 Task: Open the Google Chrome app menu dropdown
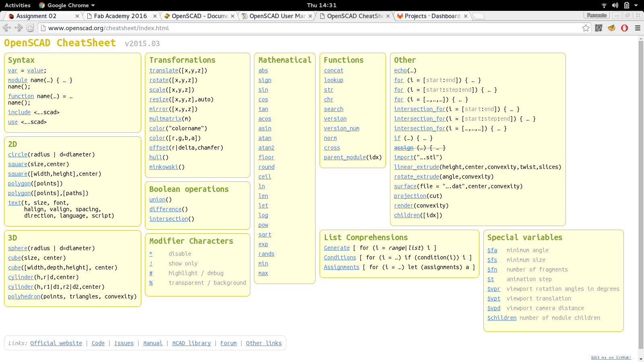point(67,5)
